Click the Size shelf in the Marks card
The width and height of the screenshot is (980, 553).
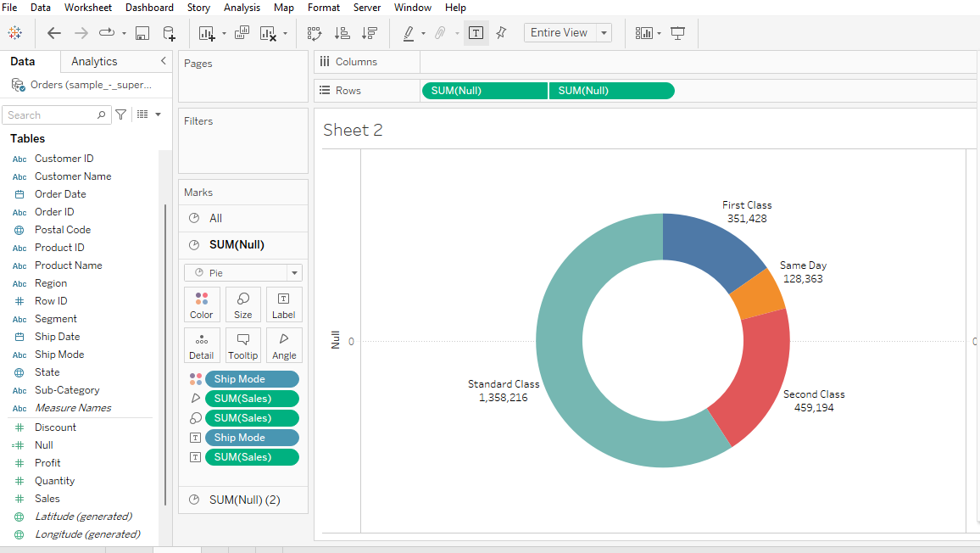pyautogui.click(x=243, y=304)
